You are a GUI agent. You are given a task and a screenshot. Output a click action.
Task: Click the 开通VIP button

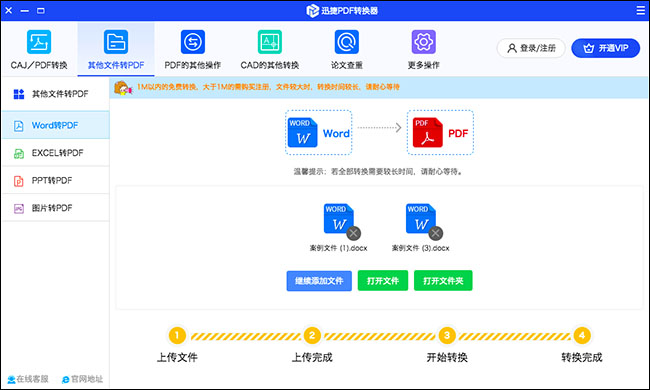606,48
